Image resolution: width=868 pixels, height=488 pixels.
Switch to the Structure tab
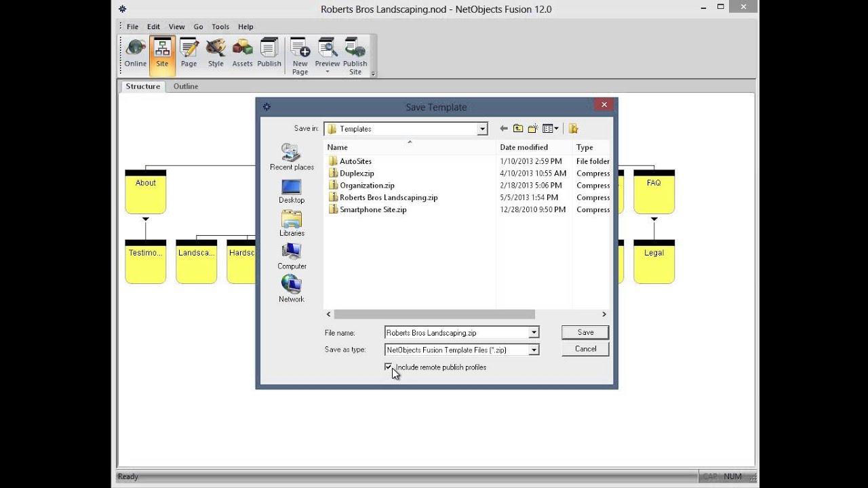(x=143, y=86)
